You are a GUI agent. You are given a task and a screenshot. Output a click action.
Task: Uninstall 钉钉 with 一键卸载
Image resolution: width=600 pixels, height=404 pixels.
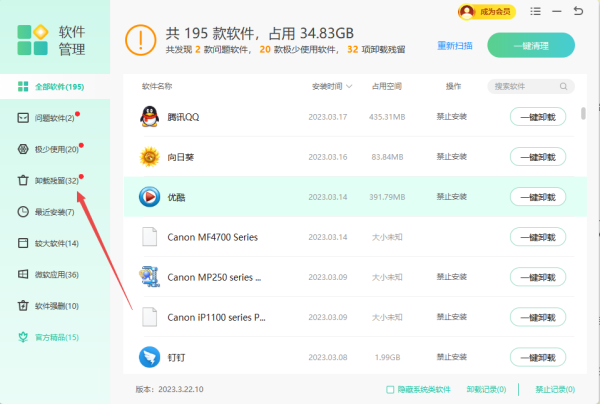pos(538,357)
